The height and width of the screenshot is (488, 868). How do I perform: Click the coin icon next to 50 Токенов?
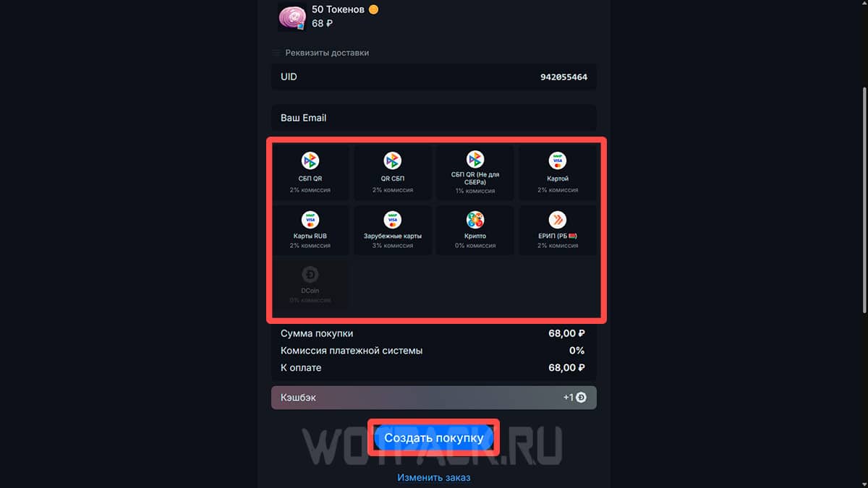(373, 9)
